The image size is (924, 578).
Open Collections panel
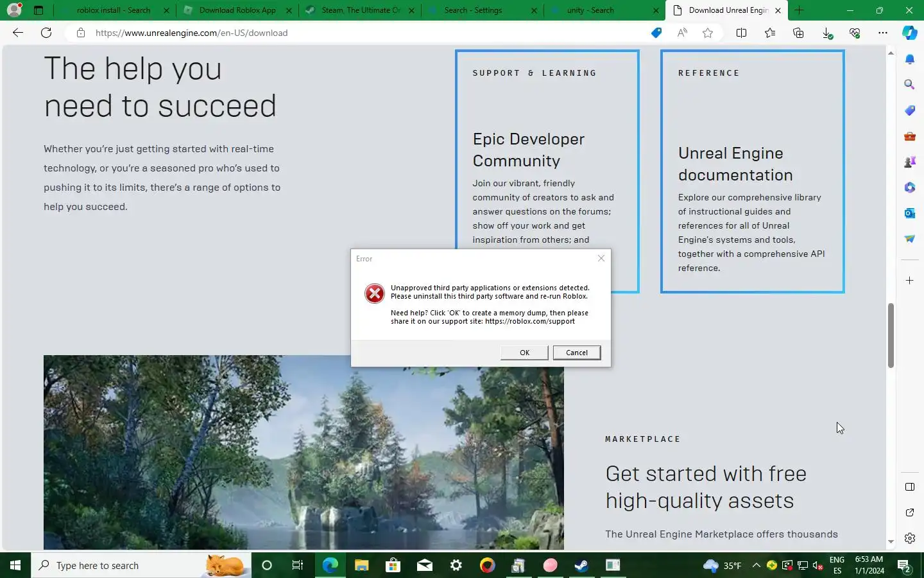click(798, 33)
